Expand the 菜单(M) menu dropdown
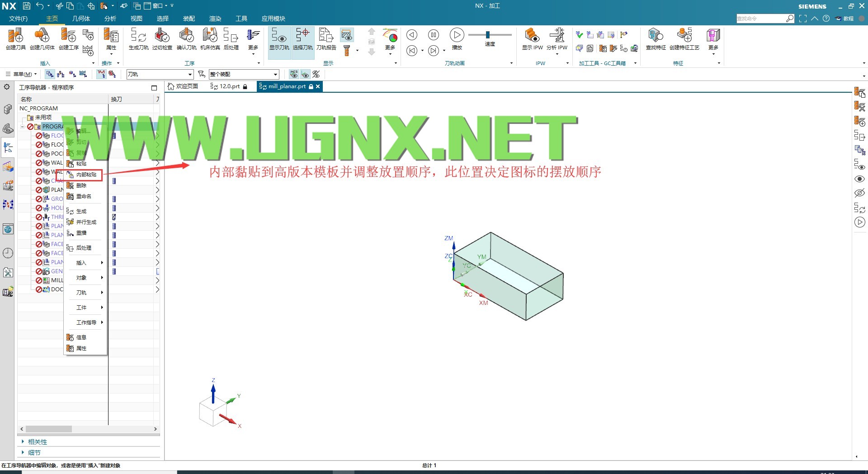Viewport: 868px width, 474px height. [x=21, y=74]
